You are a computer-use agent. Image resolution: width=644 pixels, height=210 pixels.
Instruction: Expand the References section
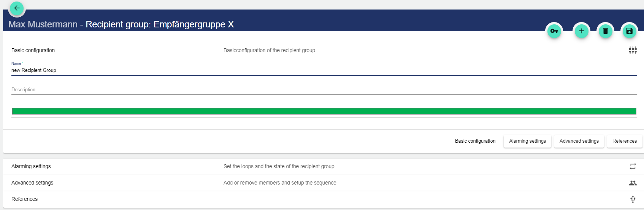click(x=25, y=199)
